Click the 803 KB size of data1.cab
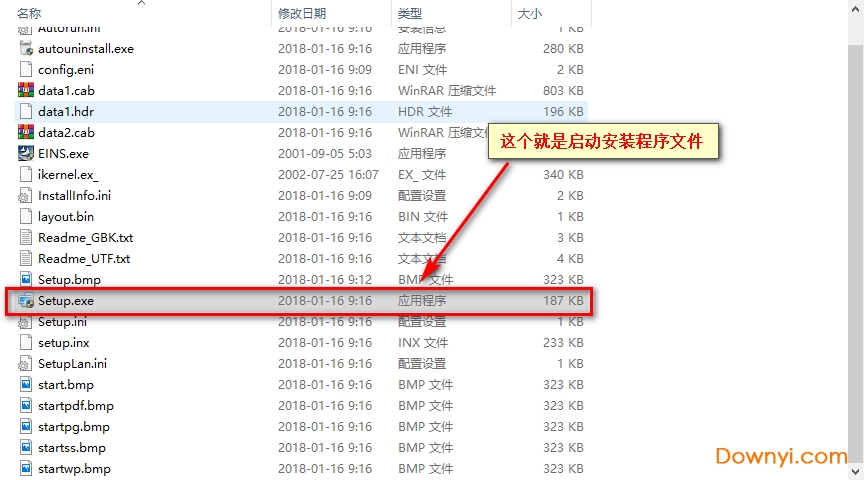This screenshot has width=864, height=480. 563,90
